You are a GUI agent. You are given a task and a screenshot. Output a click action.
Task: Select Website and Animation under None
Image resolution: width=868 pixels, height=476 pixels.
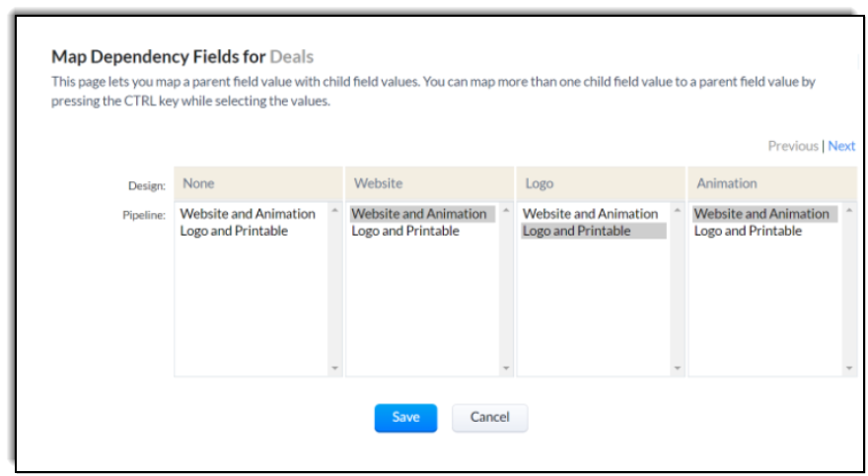248,214
